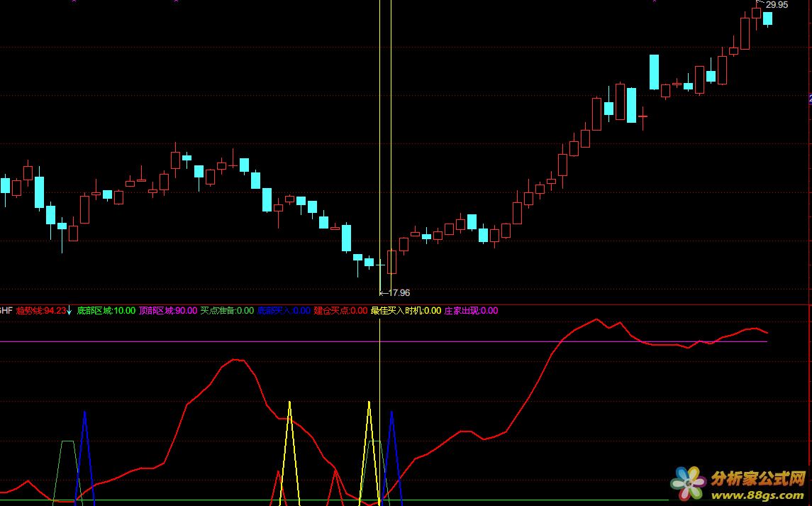Select the 建仓买点:0.00 indicator label
Screen dimensions: 812x506
340,311
